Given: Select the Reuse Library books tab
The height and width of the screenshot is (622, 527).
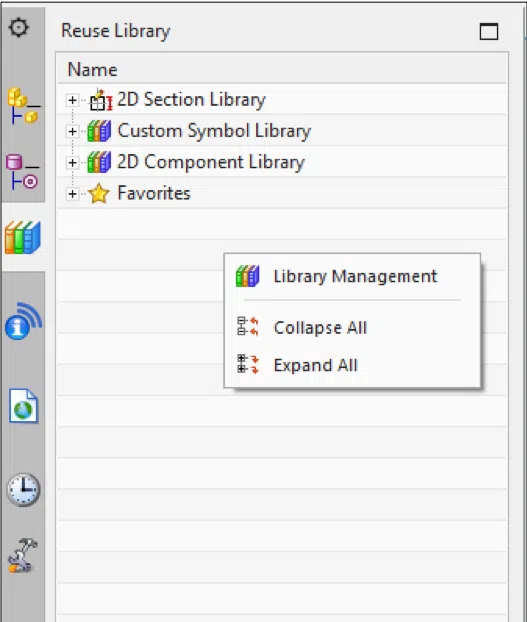Looking at the screenshot, I should 23,237.
